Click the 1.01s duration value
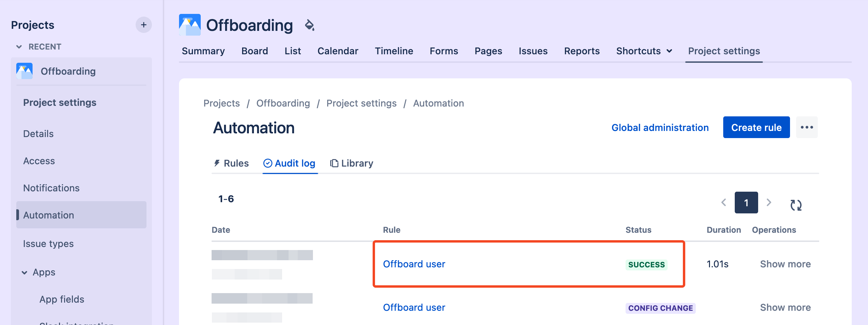 (x=717, y=264)
